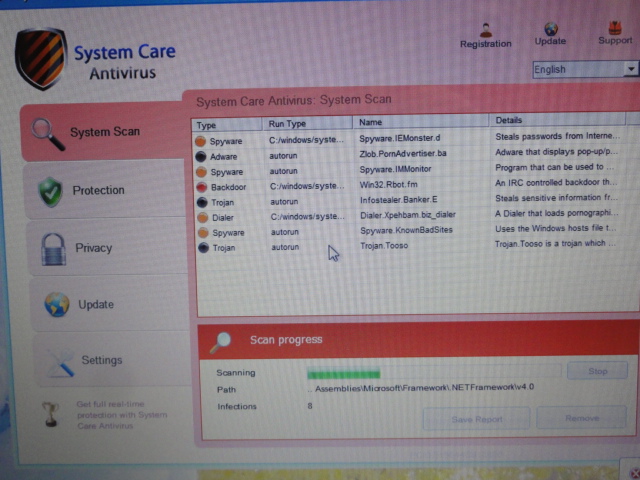Click the Backdoor type cell
The width and height of the screenshot is (640, 480).
coord(229,187)
